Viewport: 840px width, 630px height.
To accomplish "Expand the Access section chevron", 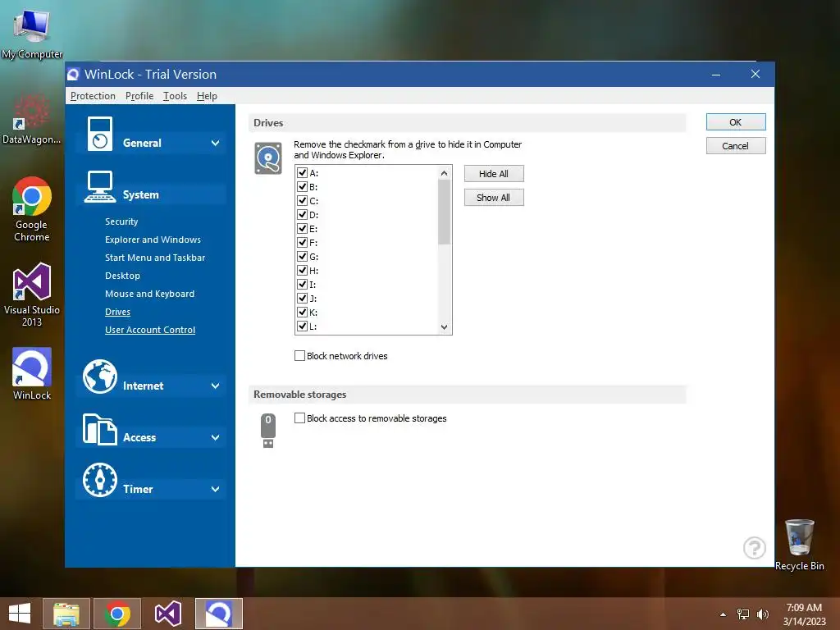I will coord(216,437).
